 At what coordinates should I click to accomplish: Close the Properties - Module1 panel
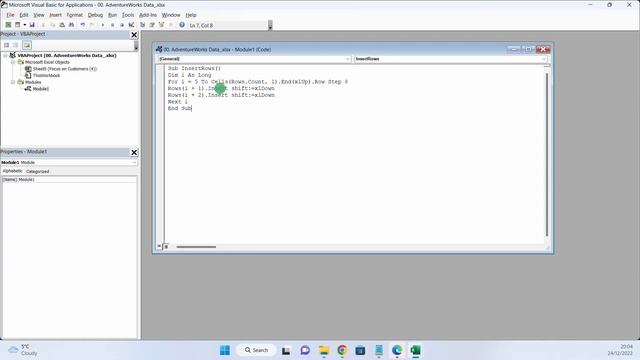pos(134,152)
